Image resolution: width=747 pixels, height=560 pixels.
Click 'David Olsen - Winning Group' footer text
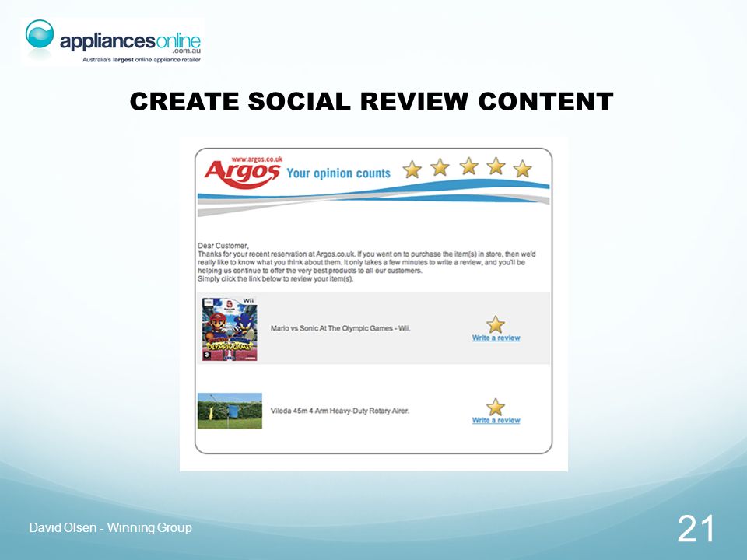(110, 527)
